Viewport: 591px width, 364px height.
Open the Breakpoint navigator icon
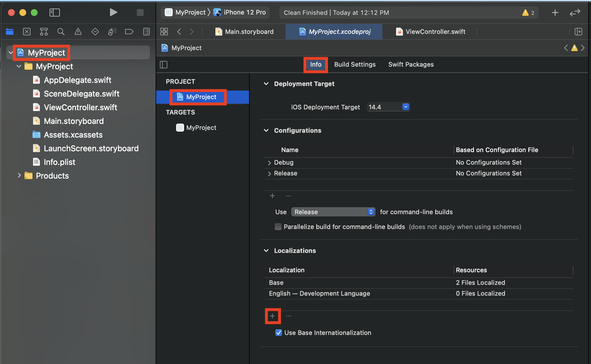pos(129,32)
